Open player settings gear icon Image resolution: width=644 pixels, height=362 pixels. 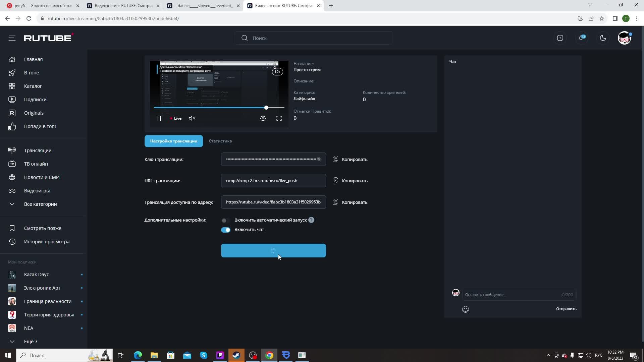pyautogui.click(x=263, y=118)
